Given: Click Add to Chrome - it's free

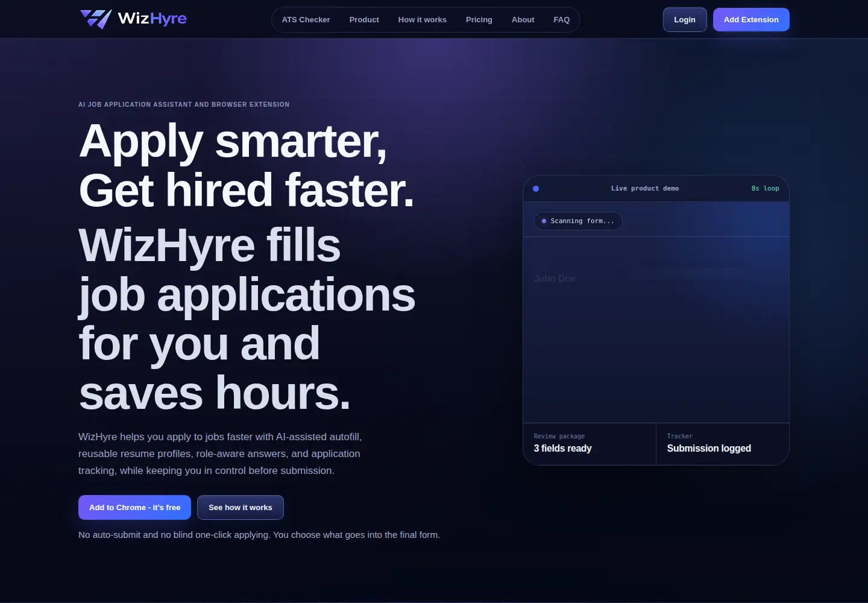Looking at the screenshot, I should click(134, 508).
